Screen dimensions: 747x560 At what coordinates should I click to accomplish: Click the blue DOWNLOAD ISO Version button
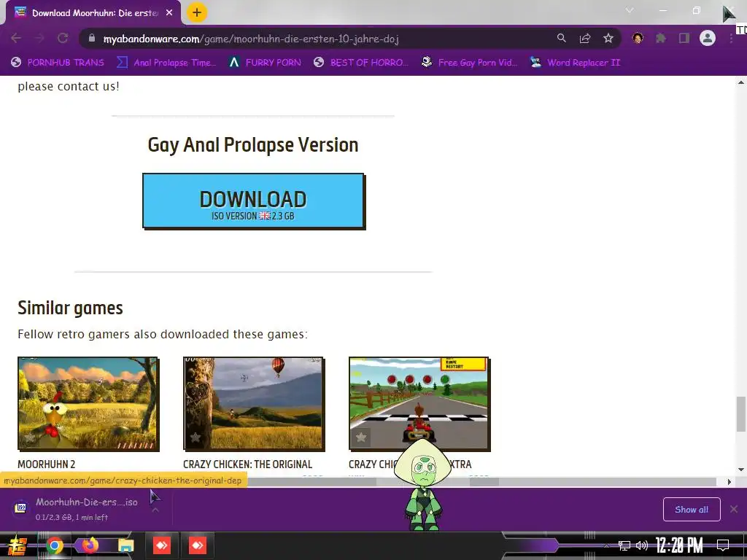coord(253,201)
